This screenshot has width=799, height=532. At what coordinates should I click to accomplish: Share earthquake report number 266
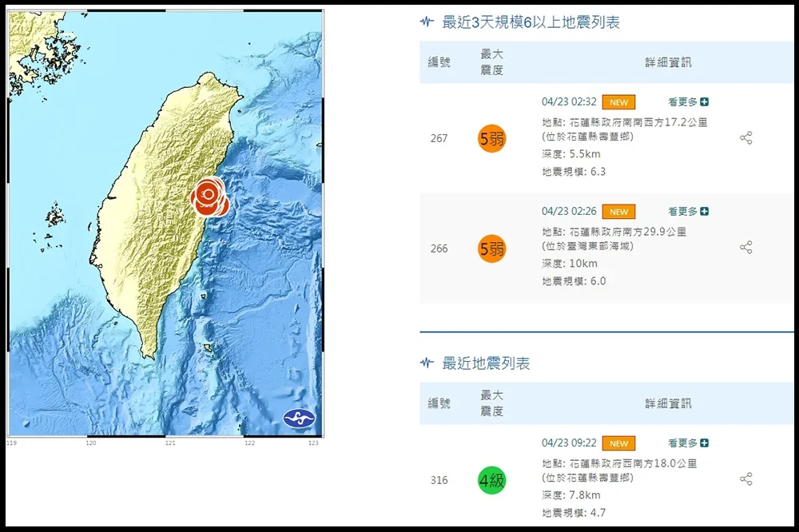coord(746,248)
